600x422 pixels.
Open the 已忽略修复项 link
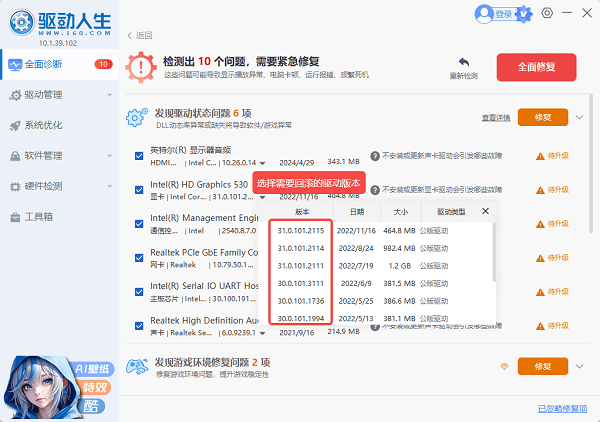[562, 409]
